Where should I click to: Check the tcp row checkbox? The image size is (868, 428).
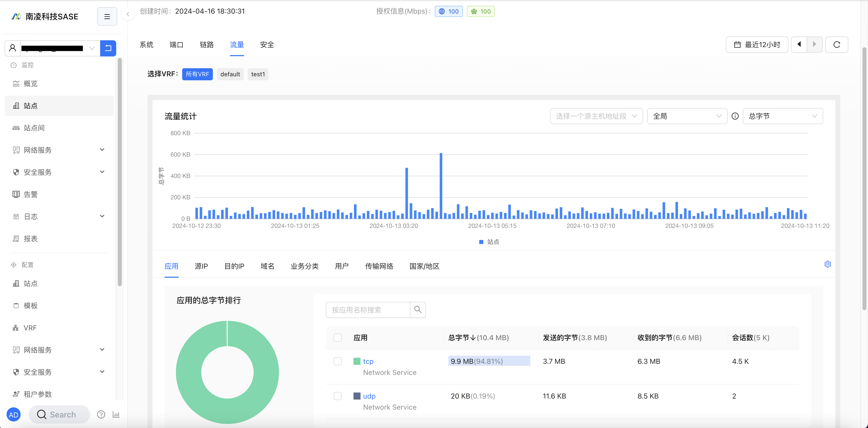click(338, 361)
